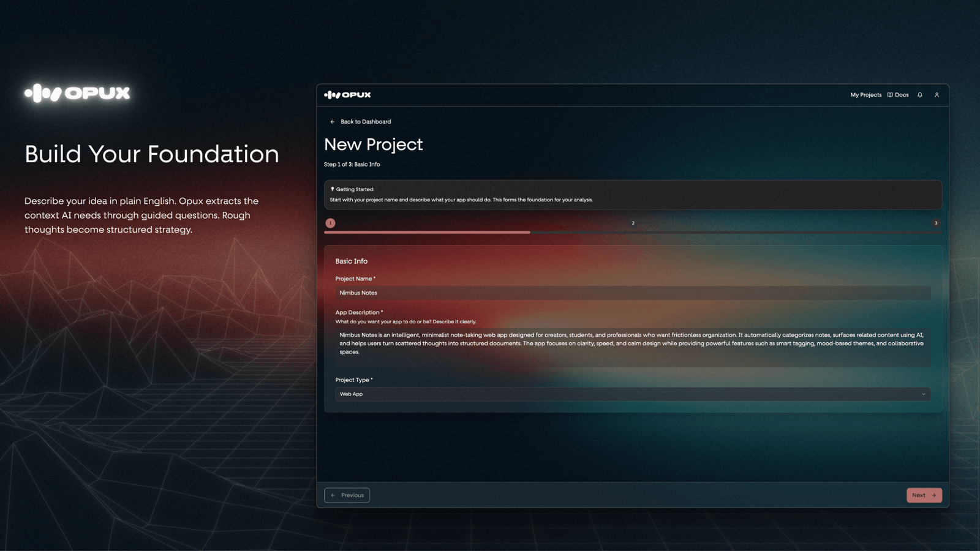Click the large glowing Opux logo
This screenshot has width=980, height=551.
(x=77, y=93)
